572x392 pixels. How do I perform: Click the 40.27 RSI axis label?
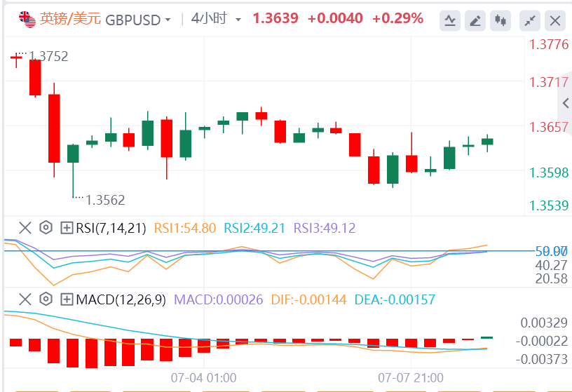coord(551,265)
